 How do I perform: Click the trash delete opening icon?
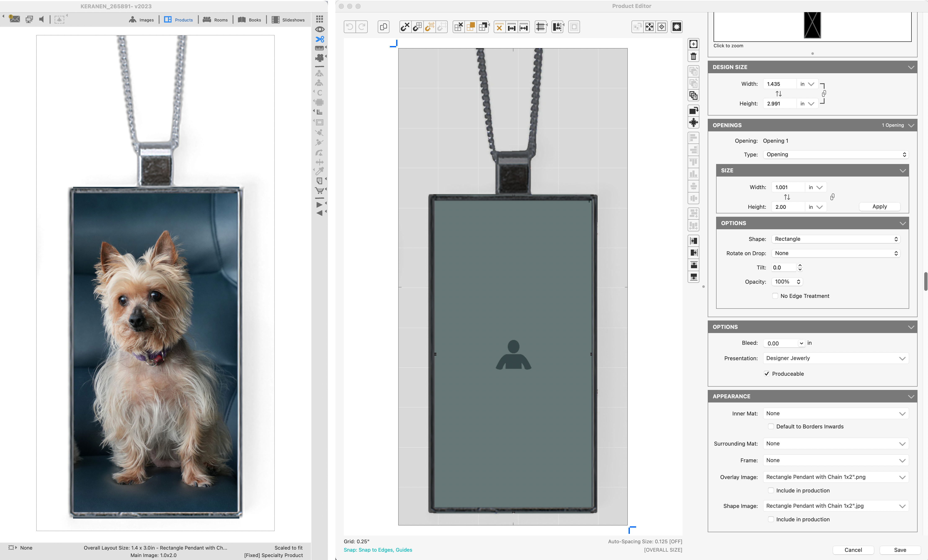coord(693,56)
